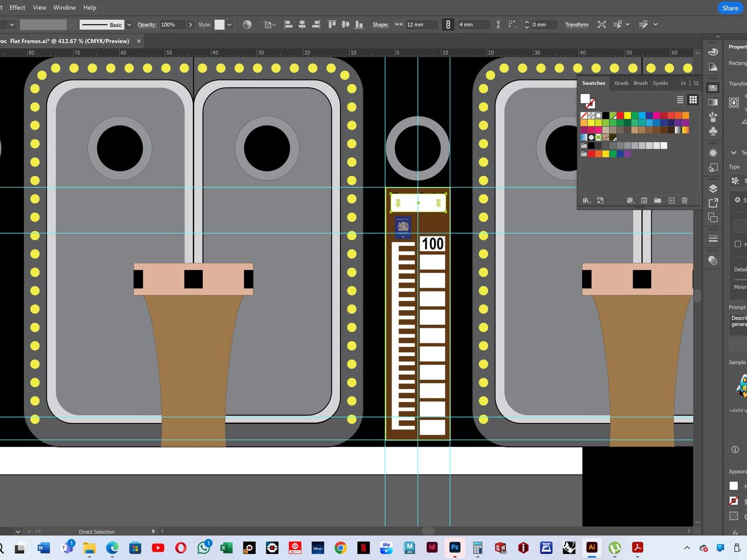Screen dimensions: 747x560
Task: Select the black color swatch
Action: (x=606, y=115)
